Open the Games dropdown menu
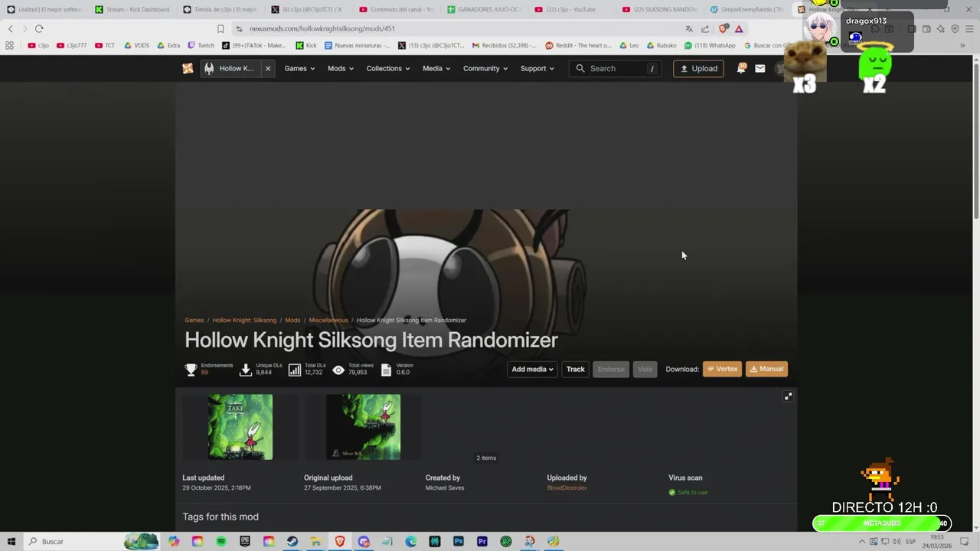Image resolution: width=980 pixels, height=551 pixels. pos(299,68)
